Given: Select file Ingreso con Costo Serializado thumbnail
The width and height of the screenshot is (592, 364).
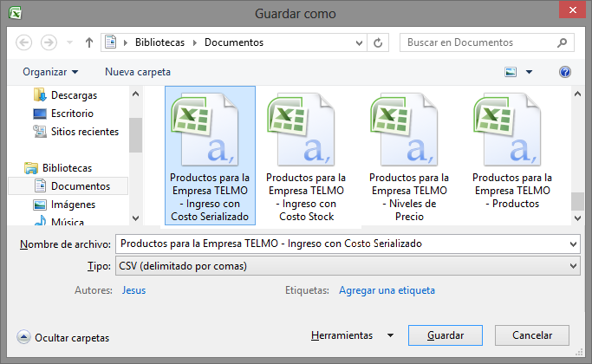Looking at the screenshot, I should coord(210,155).
